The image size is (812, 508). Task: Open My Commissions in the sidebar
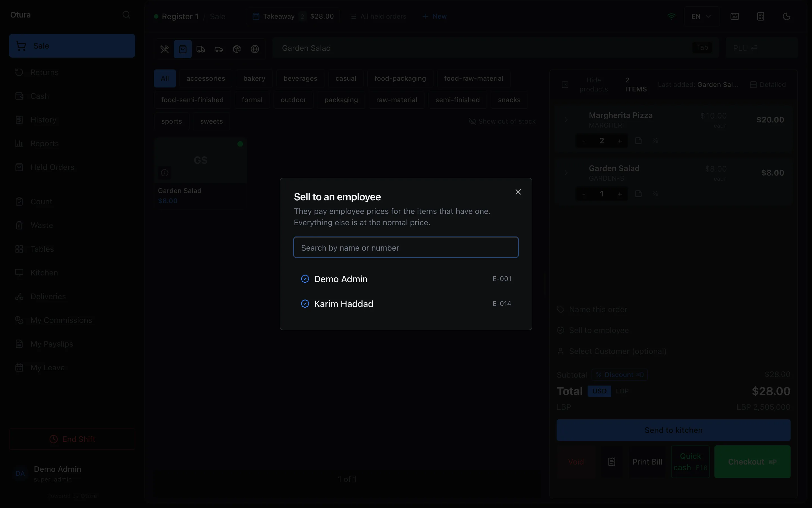point(72,320)
